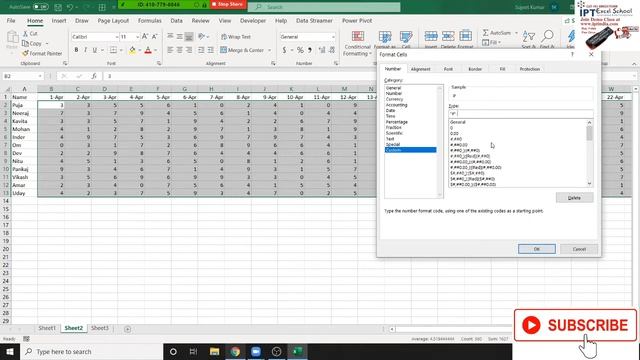Toggle the AutoSave switch
The image size is (640, 360).
pyautogui.click(x=40, y=7)
